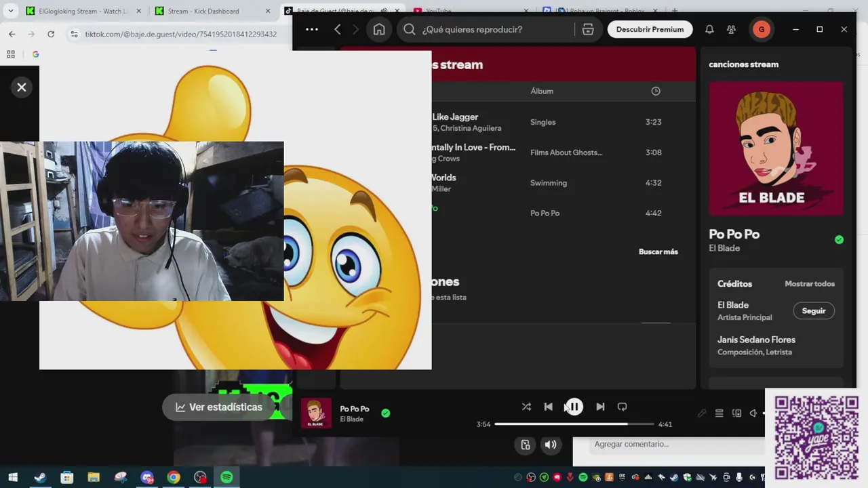Click Chrome address bar with tiktok URL
This screenshot has height=488, width=868.
tap(180, 34)
